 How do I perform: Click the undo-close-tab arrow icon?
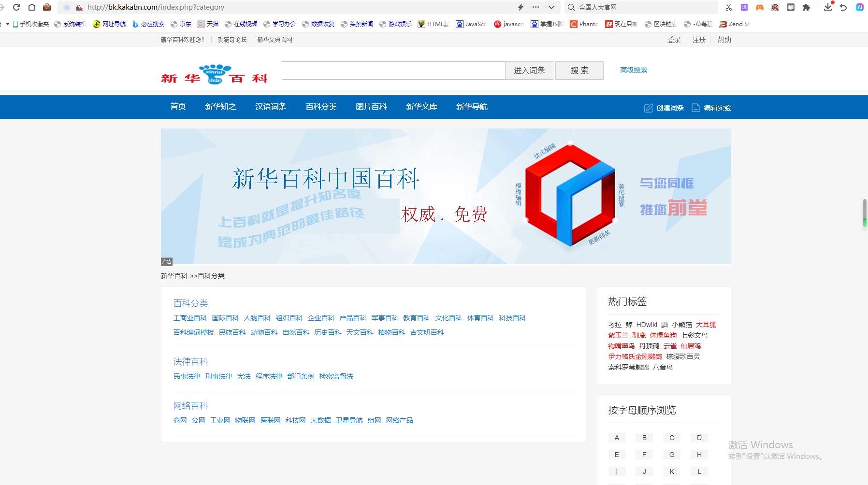[843, 7]
